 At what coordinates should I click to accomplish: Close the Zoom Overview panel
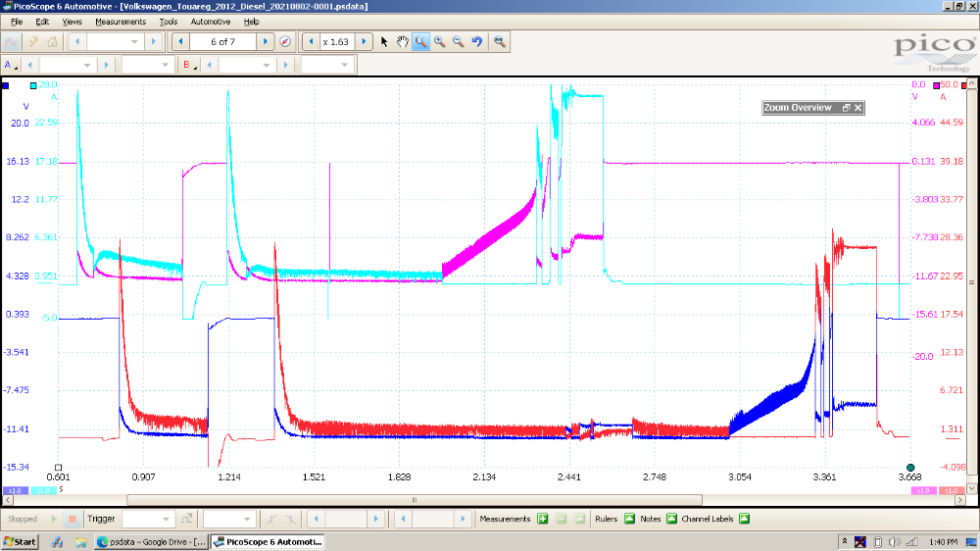click(858, 108)
